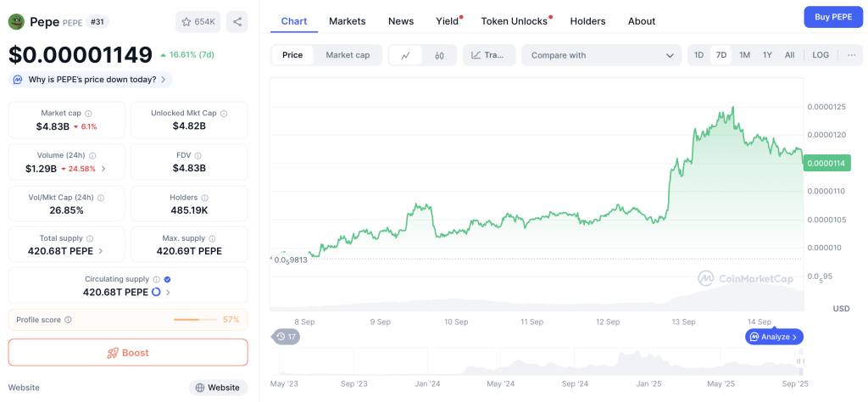The image size is (868, 402).
Task: Click the 13 Sep date label on chart axis
Action: click(684, 321)
